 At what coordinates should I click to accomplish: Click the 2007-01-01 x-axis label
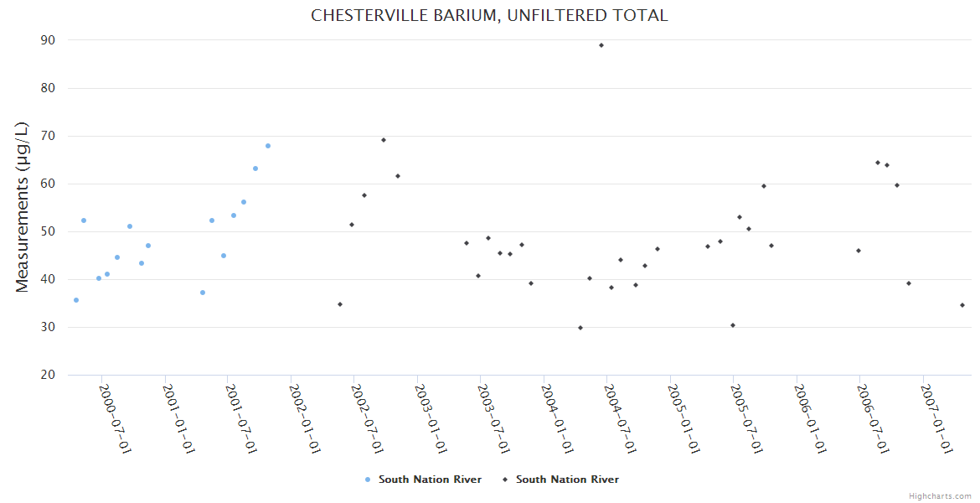(x=937, y=418)
